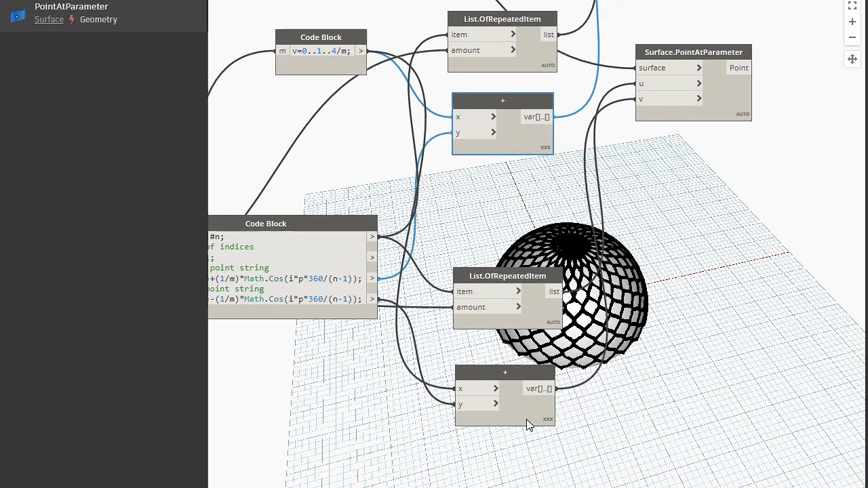Click the PointAtParameter title text
This screenshot has height=488, width=868.
(x=71, y=6)
